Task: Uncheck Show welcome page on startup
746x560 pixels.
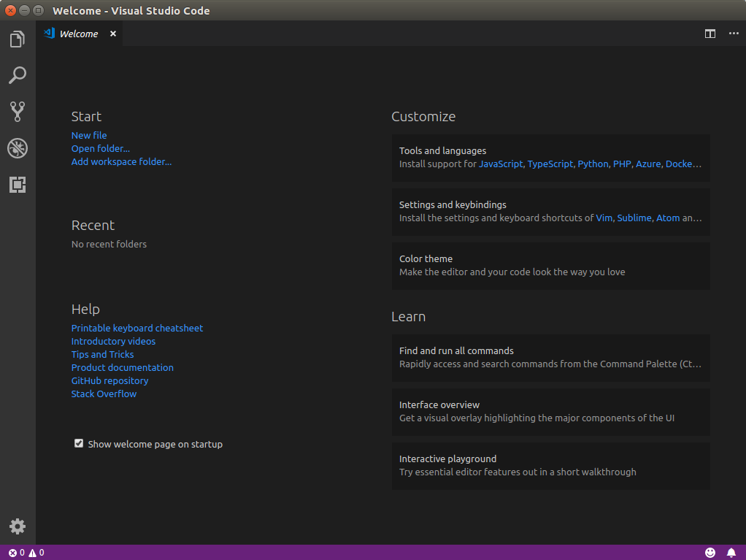Action: [79, 443]
